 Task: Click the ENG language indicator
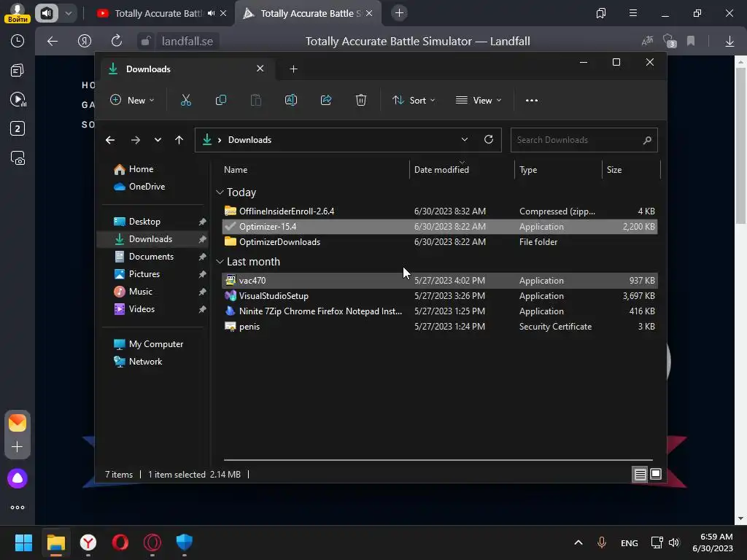click(x=630, y=542)
